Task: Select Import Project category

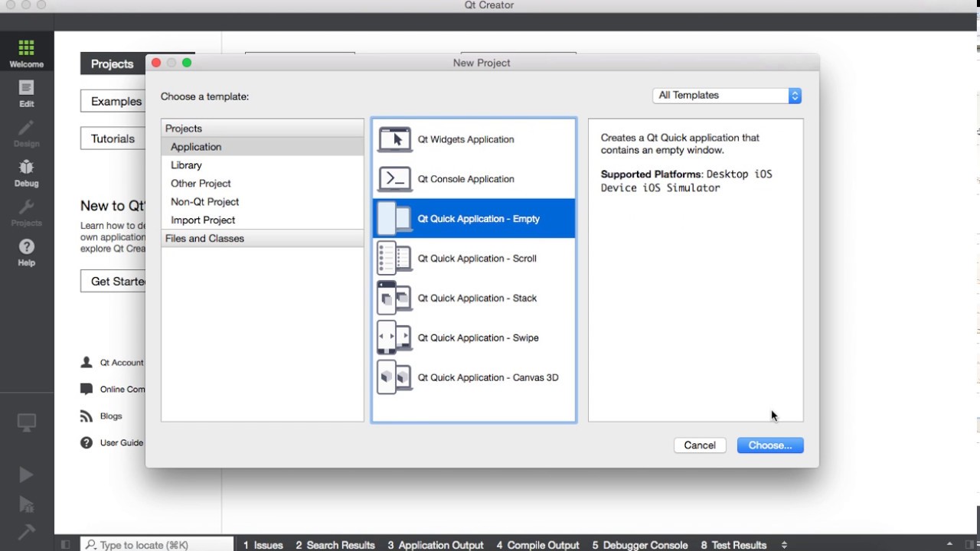Action: (x=263, y=220)
